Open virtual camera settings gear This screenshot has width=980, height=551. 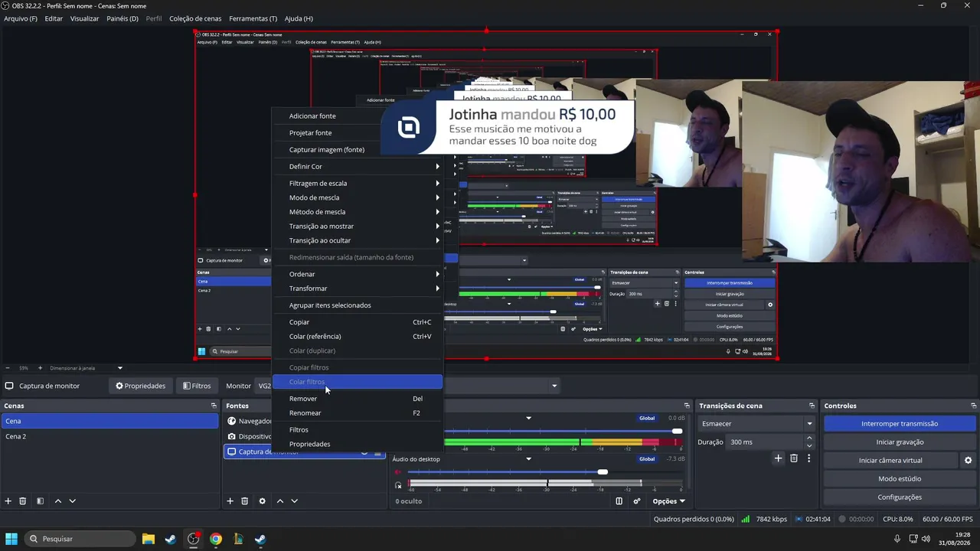coord(968,461)
